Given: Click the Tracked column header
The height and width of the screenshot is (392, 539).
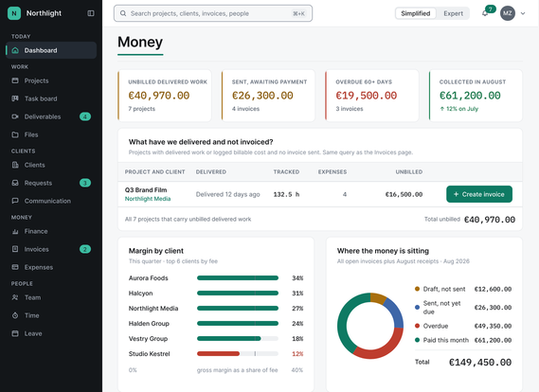Looking at the screenshot, I should (286, 171).
